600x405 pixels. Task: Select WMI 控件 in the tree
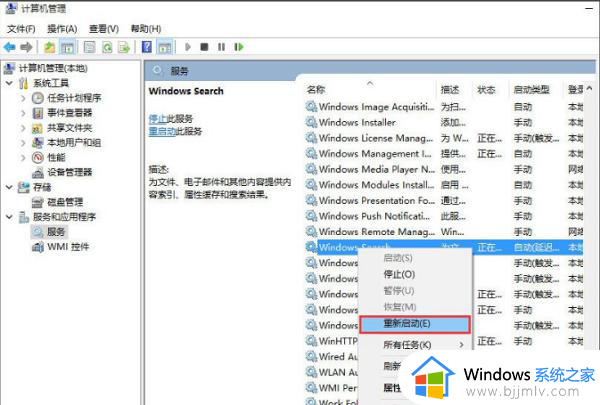point(68,247)
